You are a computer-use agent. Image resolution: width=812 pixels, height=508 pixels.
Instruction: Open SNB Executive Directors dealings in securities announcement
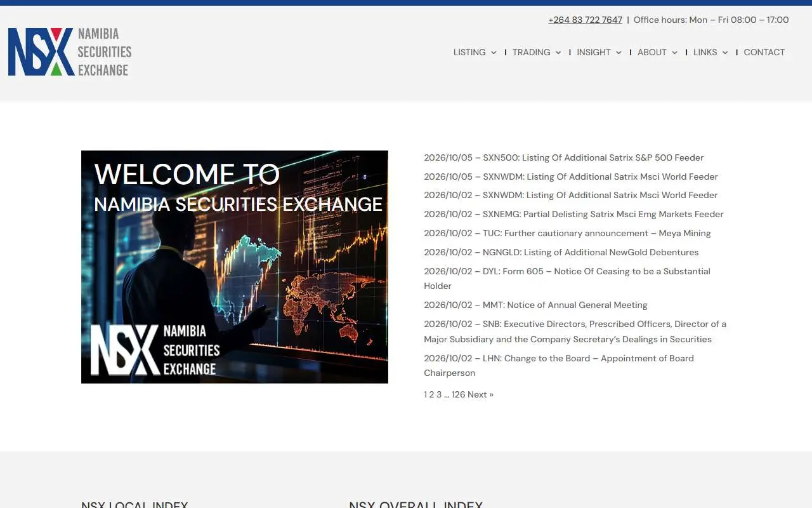[575, 331]
